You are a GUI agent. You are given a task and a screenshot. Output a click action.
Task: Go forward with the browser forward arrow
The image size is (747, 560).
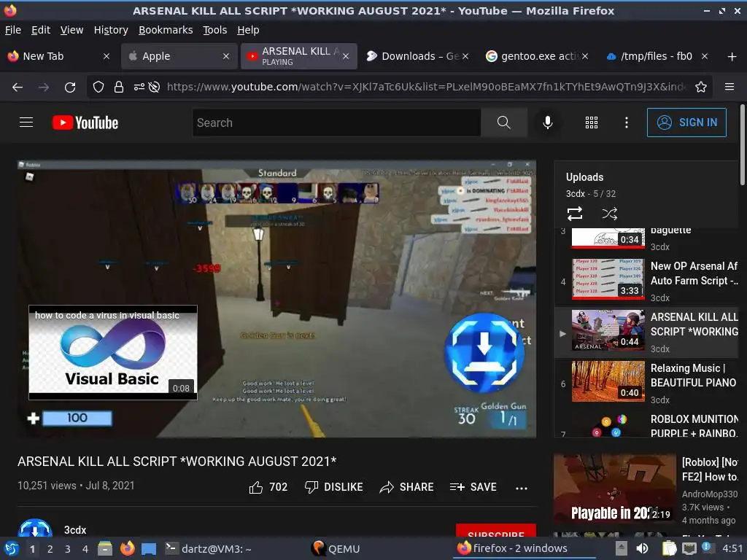tap(44, 87)
